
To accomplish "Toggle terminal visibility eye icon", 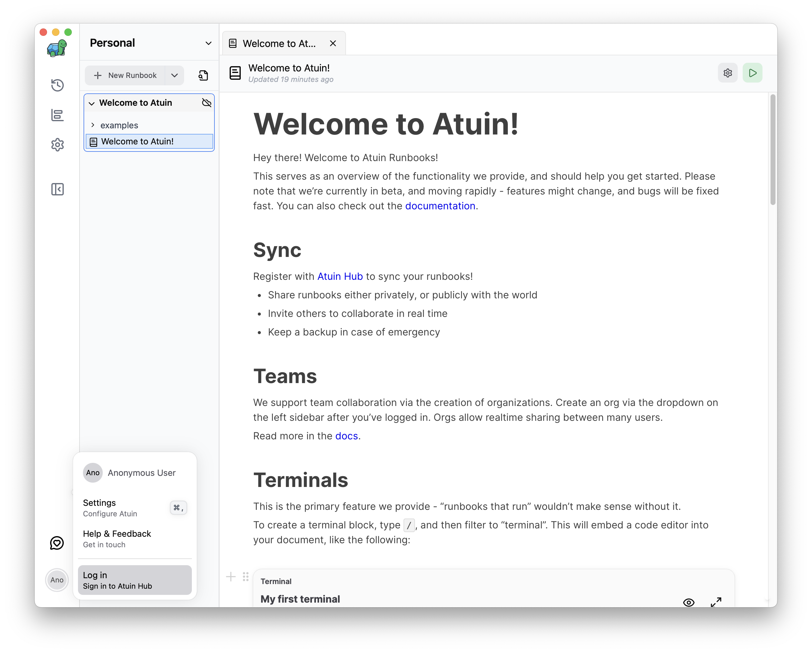I will click(689, 602).
